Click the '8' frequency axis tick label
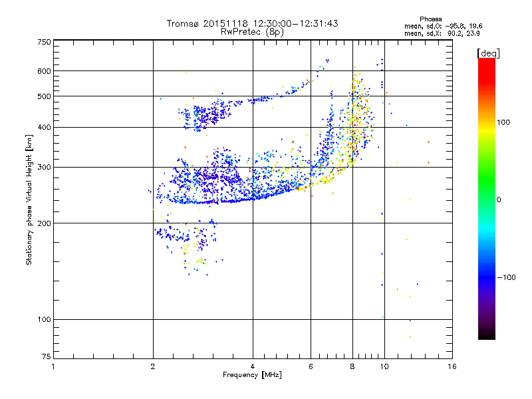This screenshot has width=532, height=399. (352, 366)
